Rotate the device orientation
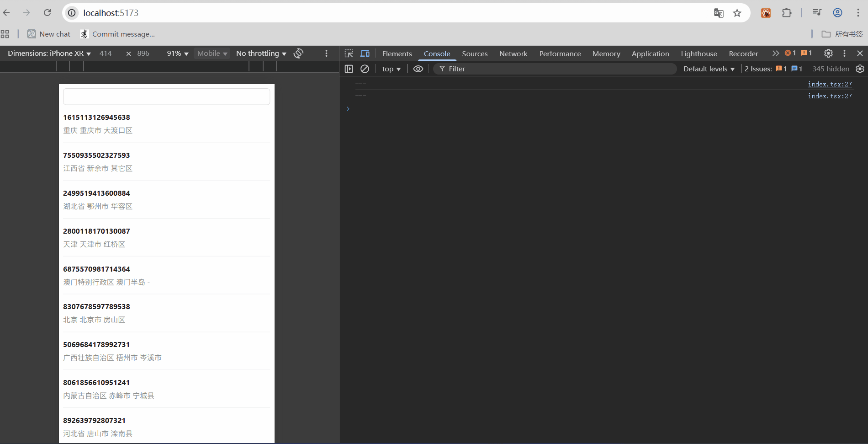Screen dimensions: 868x444 298,53
